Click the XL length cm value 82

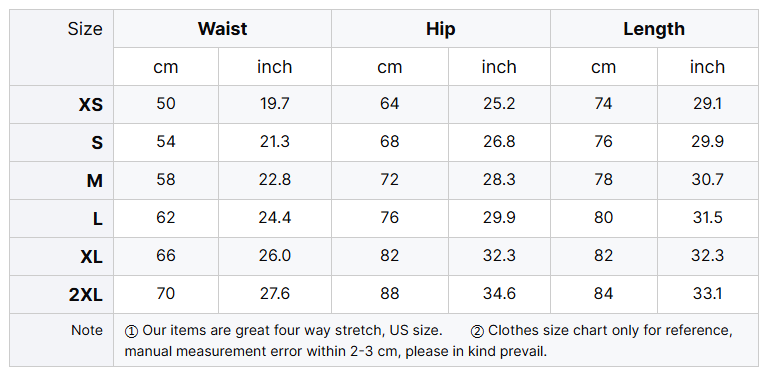click(x=603, y=256)
